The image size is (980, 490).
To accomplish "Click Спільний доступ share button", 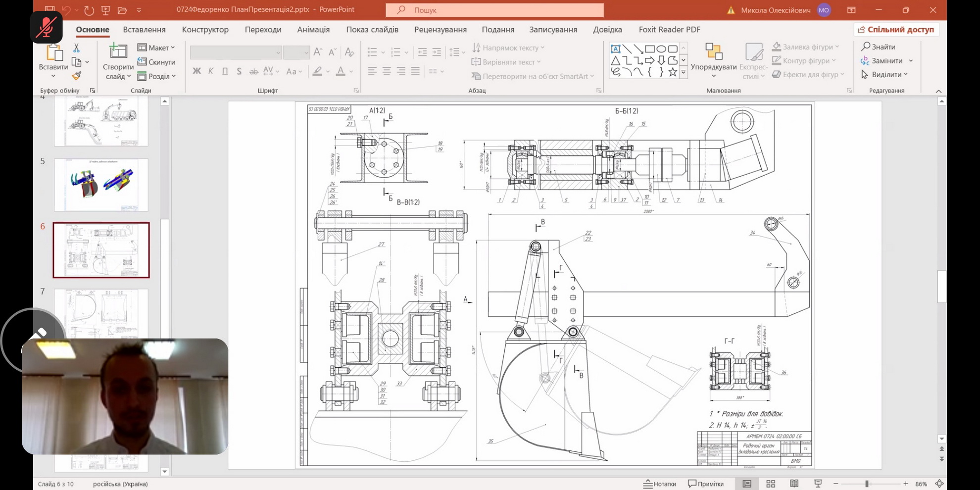I will pyautogui.click(x=896, y=30).
